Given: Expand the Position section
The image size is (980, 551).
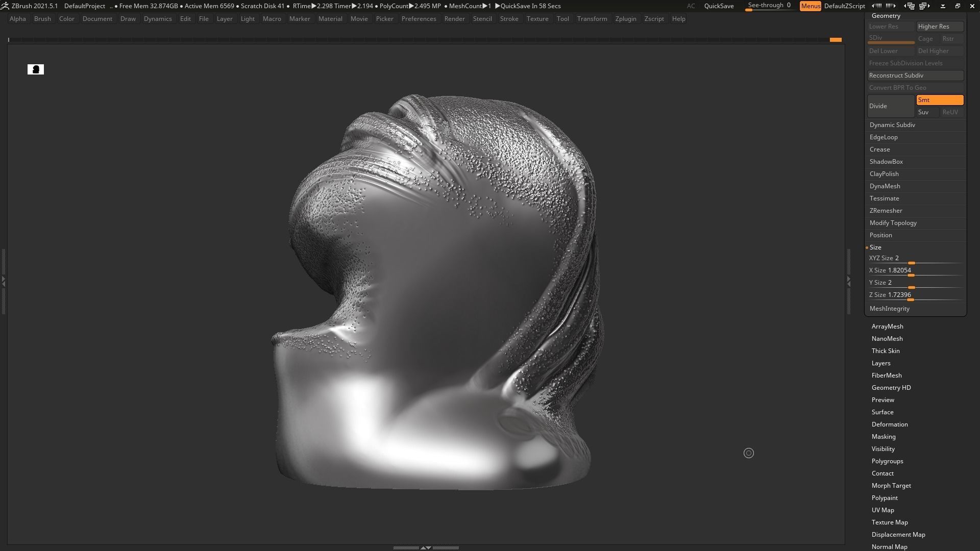Looking at the screenshot, I should point(880,235).
